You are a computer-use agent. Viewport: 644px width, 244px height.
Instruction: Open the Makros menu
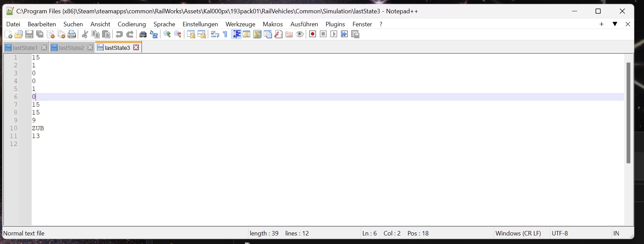[273, 24]
